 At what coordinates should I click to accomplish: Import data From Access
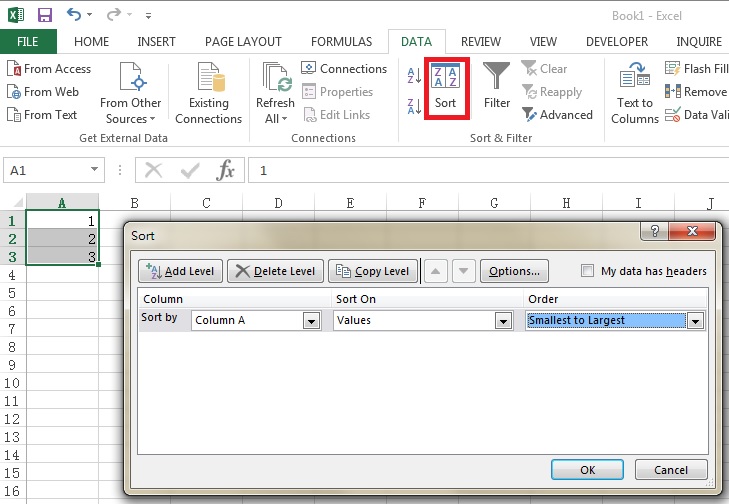(49, 69)
